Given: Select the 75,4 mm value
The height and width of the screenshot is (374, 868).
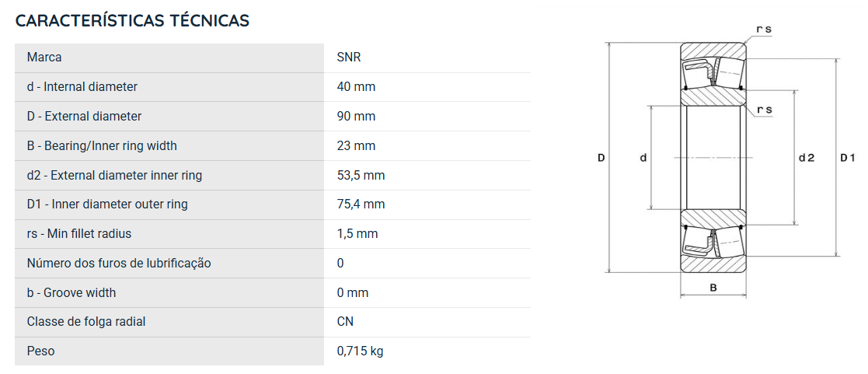Looking at the screenshot, I should coord(361,204).
